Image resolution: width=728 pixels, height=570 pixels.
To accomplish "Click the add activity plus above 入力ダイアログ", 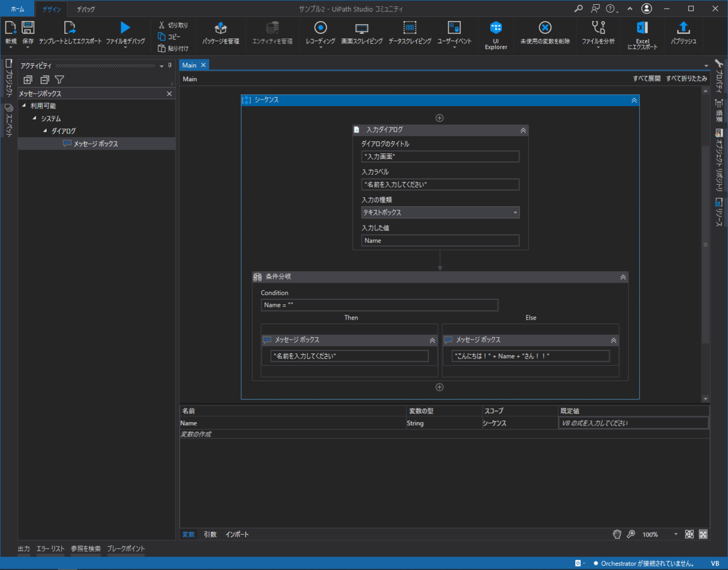I will 440,118.
